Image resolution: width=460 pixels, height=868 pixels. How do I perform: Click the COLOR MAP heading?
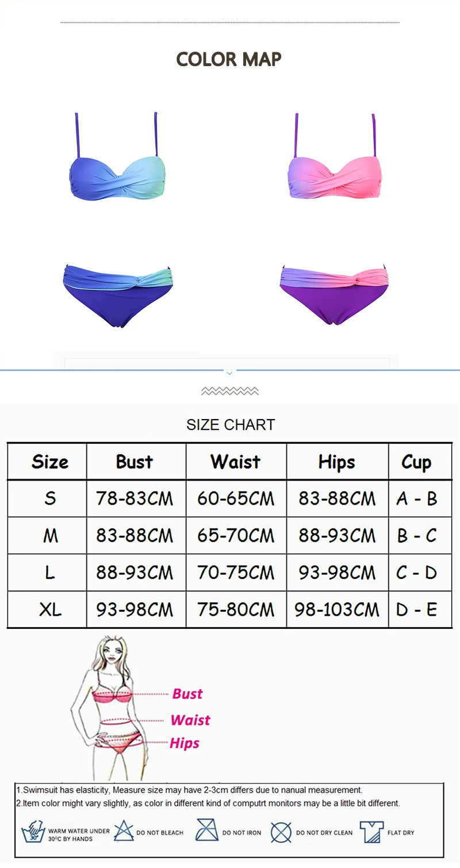pos(229,59)
